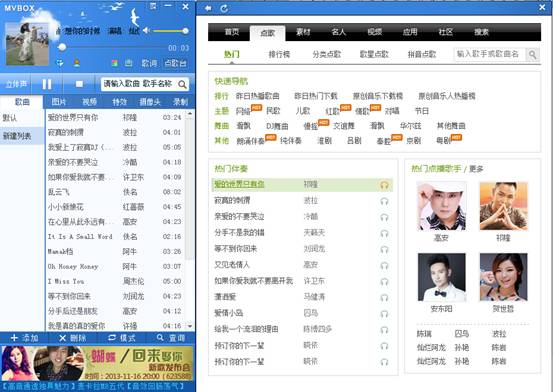Select 'Oh Honey Honey' in the playlist

click(x=116, y=267)
